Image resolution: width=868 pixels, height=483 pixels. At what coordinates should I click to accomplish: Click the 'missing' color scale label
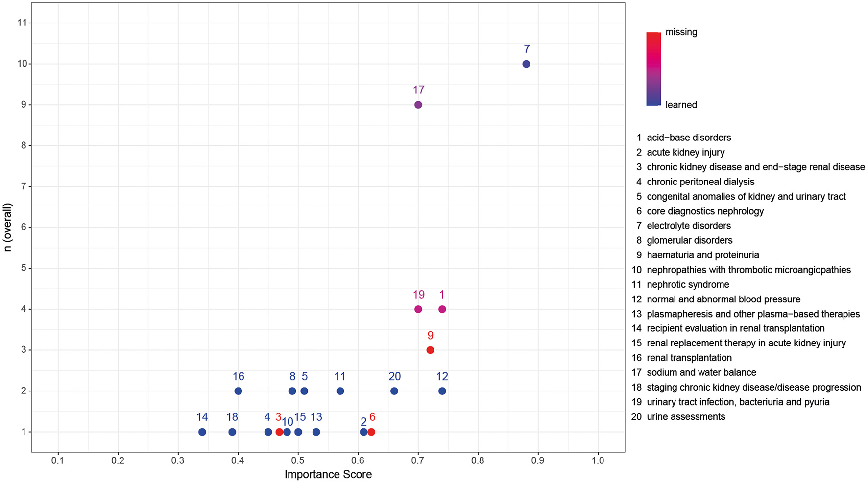(681, 32)
